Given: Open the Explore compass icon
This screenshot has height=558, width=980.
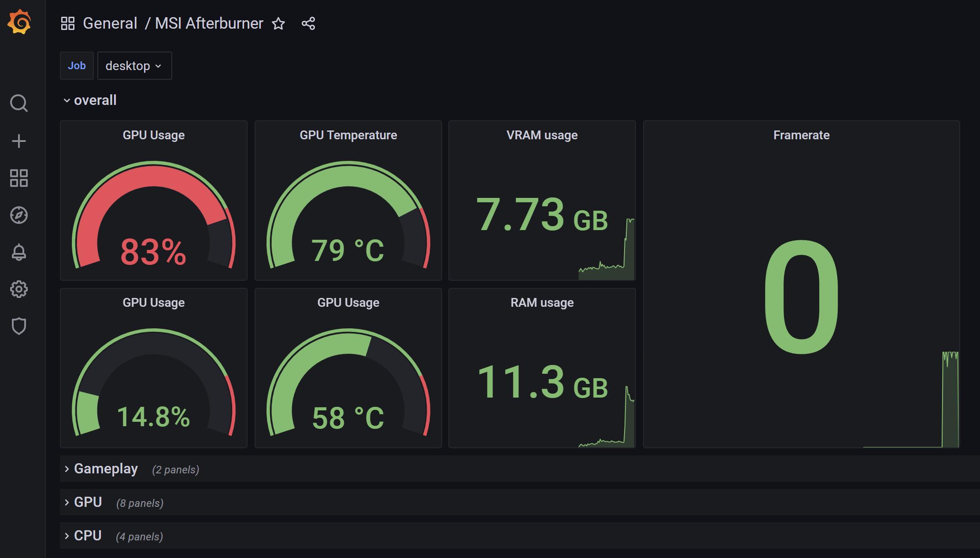Looking at the screenshot, I should coord(19,215).
